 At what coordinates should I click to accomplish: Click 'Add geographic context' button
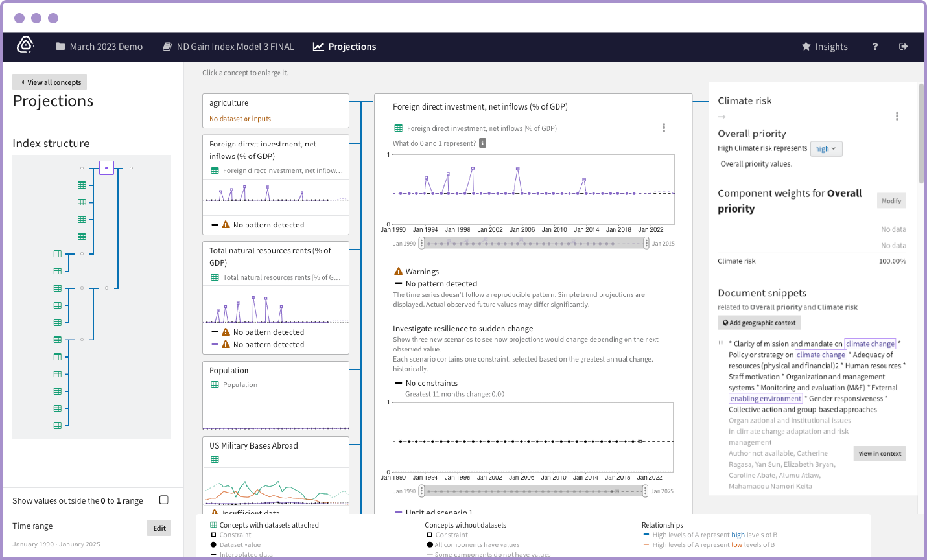[759, 323]
